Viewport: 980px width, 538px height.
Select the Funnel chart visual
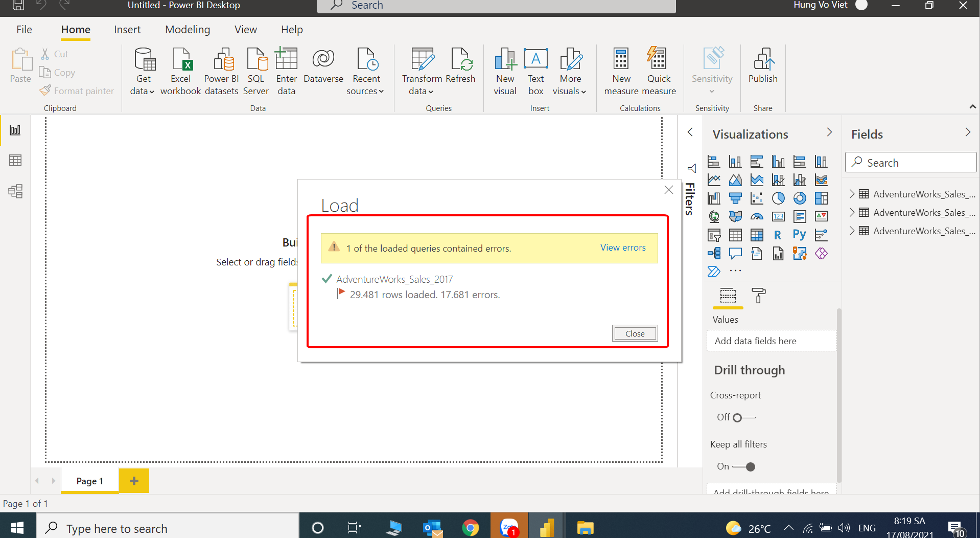(x=735, y=198)
